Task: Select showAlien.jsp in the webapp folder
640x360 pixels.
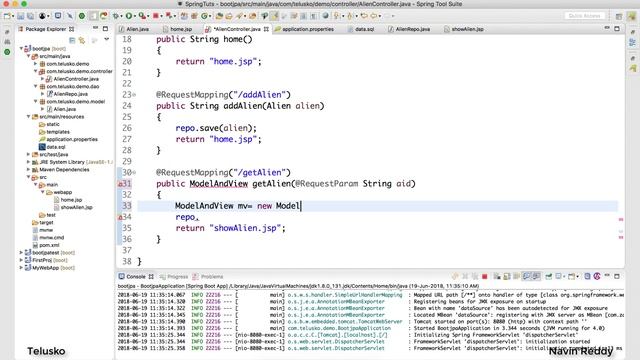Action: click(76, 207)
